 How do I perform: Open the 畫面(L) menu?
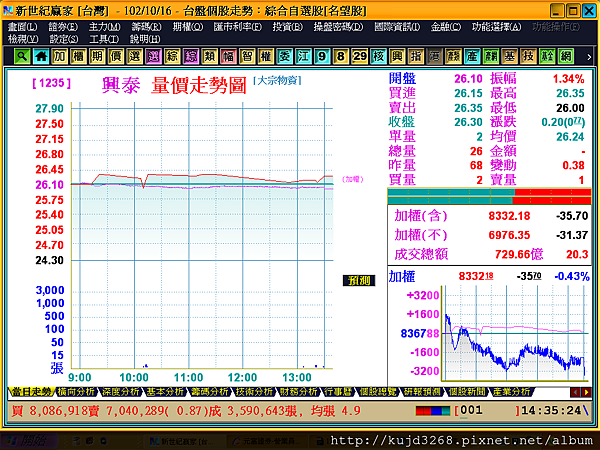click(x=23, y=27)
